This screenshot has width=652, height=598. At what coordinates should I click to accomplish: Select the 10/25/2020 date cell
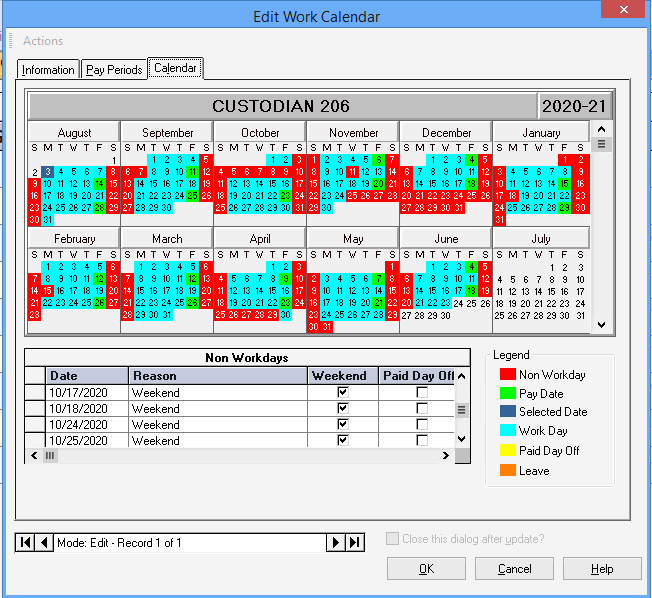88,440
